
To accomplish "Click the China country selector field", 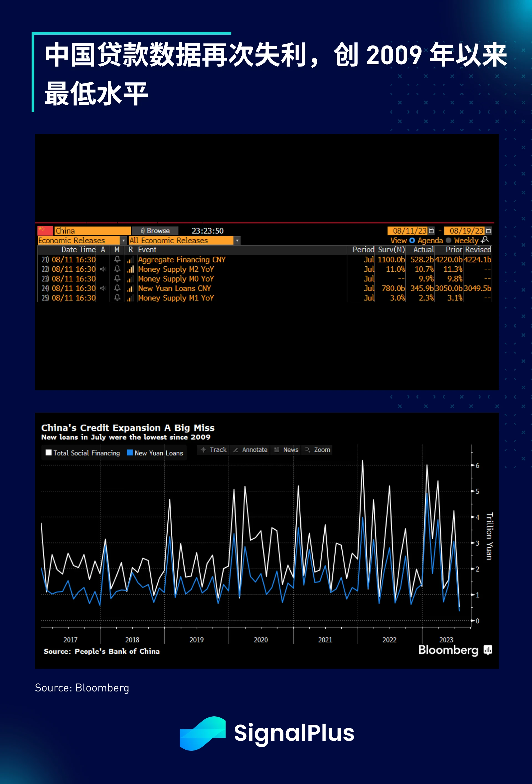I will 92,231.
